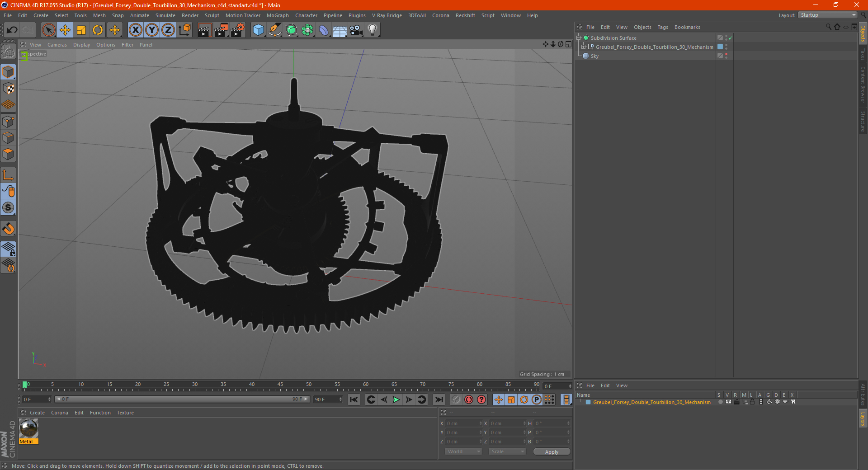Activate the Rotate tool

click(98, 30)
